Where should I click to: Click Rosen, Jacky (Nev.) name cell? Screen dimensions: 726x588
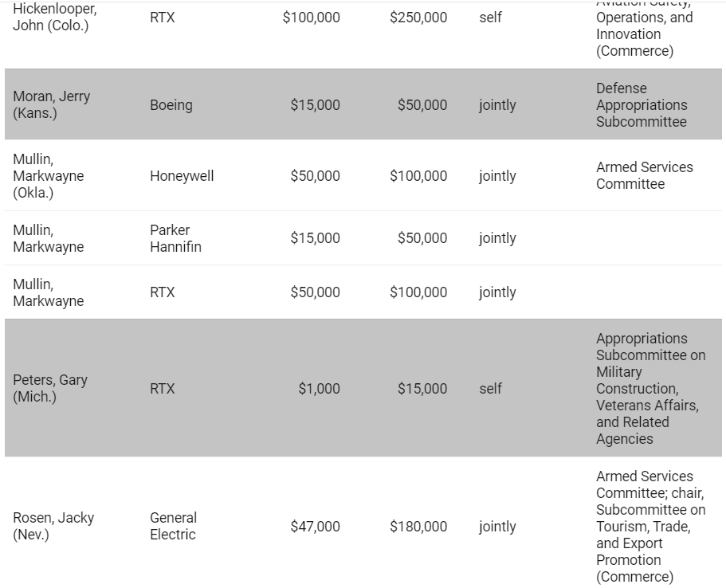(x=53, y=526)
